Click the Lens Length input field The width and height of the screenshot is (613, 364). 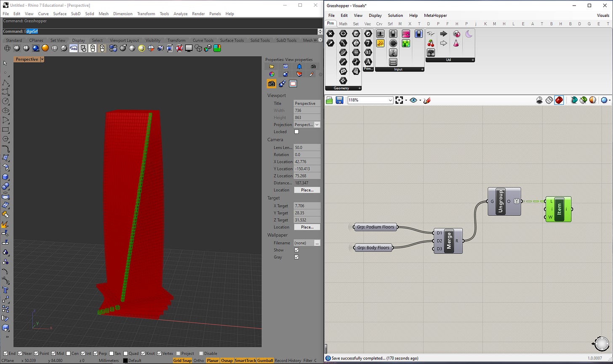pyautogui.click(x=307, y=148)
